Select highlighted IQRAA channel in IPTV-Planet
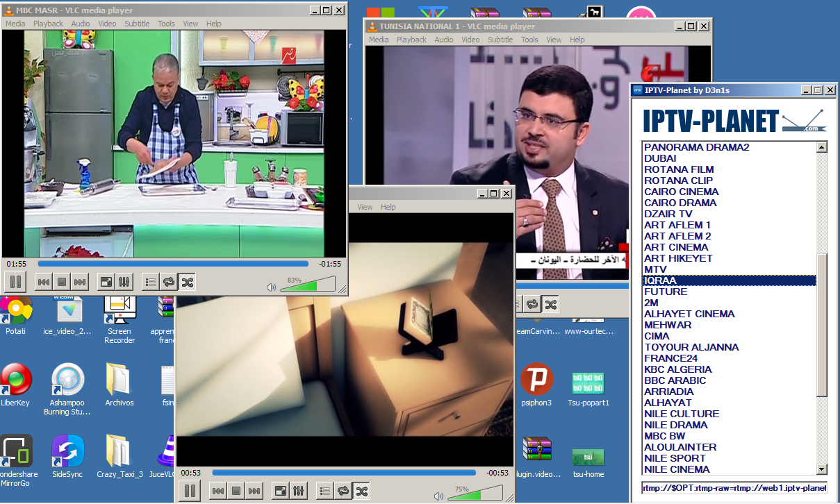The image size is (840, 504). coord(729,280)
